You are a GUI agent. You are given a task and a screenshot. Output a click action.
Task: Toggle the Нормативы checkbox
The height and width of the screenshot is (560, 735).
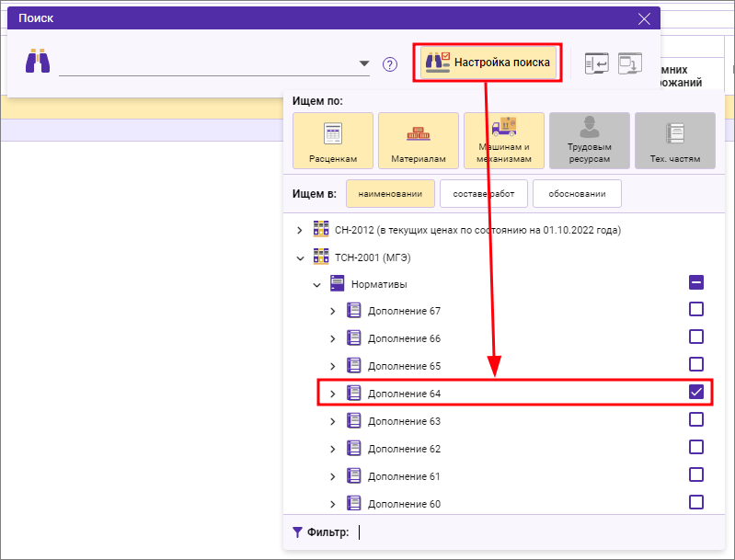point(696,283)
